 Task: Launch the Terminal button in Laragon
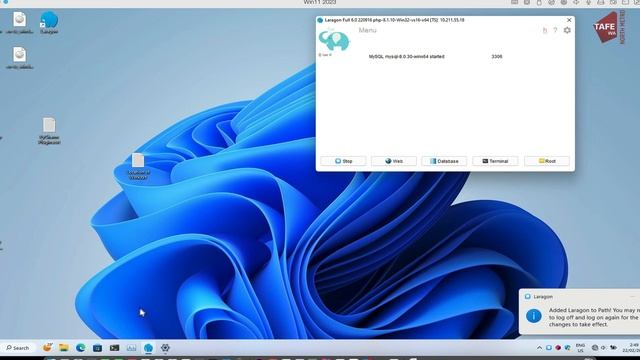(x=495, y=161)
